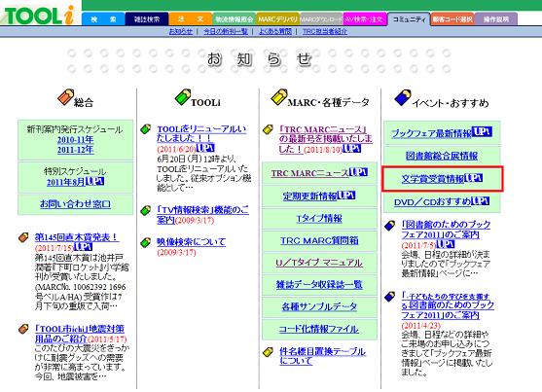The image size is (542, 392).
Task: Open the よくある質問 link
Action: pos(275,31)
